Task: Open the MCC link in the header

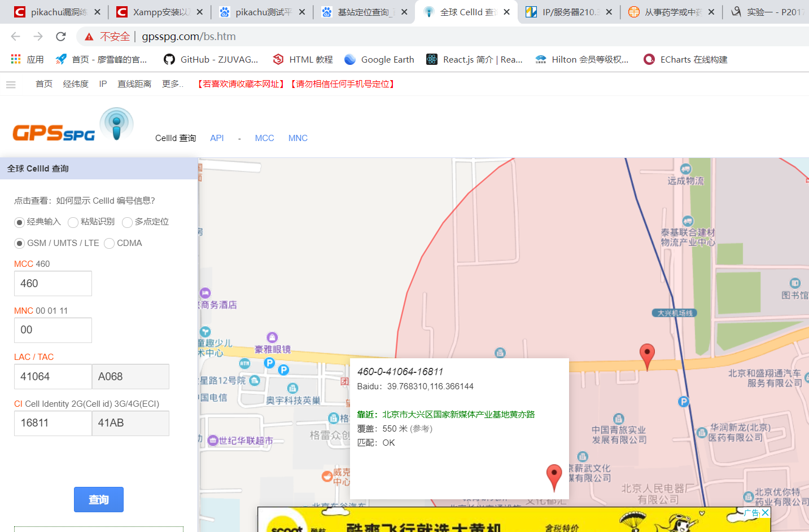Action: coord(264,138)
